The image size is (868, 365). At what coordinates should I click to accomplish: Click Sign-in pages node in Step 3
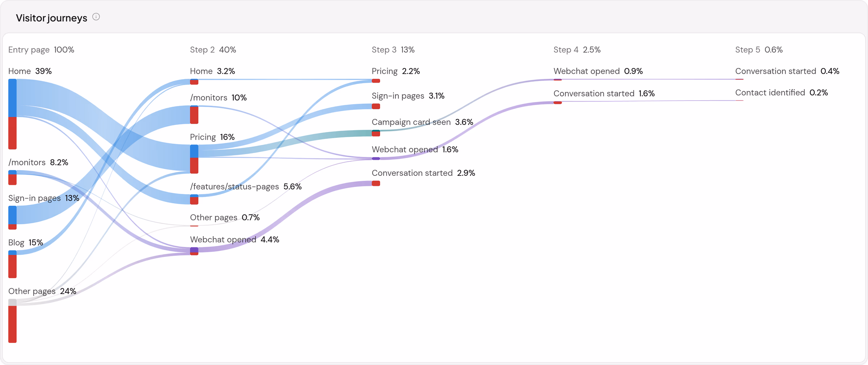(x=376, y=106)
